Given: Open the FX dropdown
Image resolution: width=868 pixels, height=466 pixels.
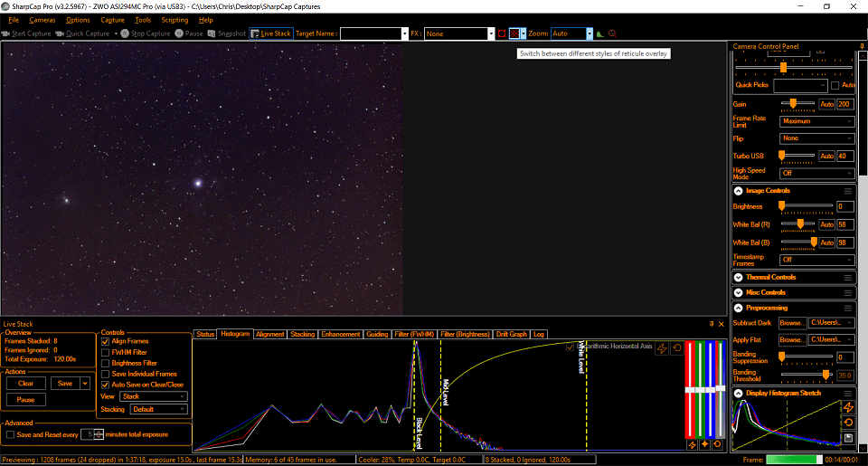Looking at the screenshot, I should coord(490,33).
